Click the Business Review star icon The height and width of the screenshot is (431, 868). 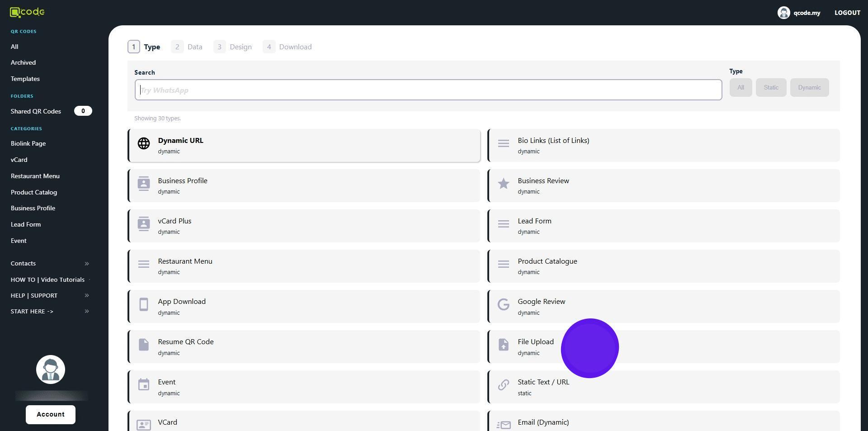coord(503,184)
